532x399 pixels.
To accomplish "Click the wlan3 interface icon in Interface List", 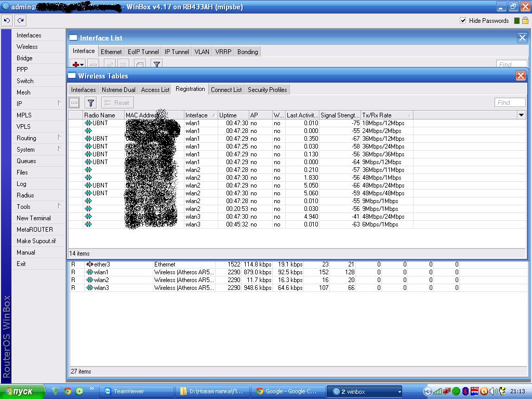I will point(89,288).
